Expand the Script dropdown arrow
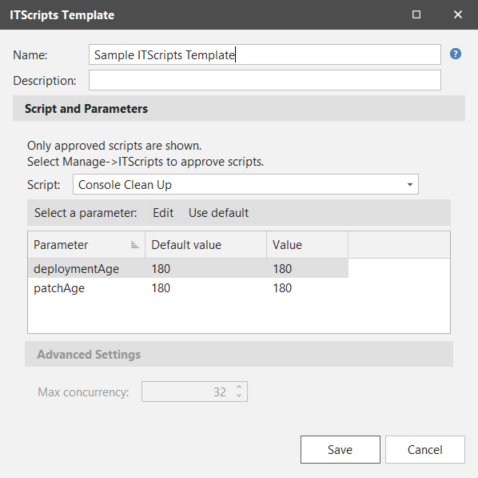Screen dimensions: 478x478 pyautogui.click(x=410, y=185)
